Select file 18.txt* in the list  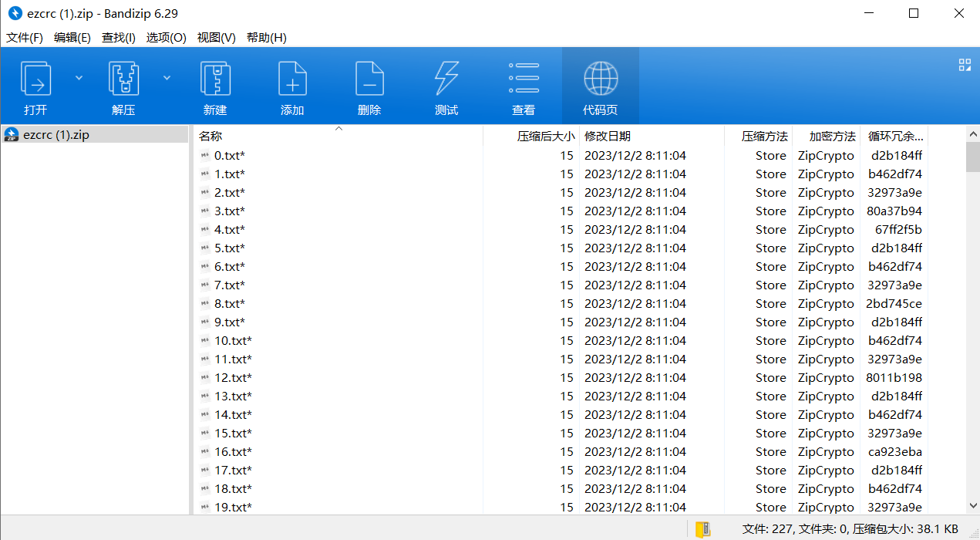[x=233, y=488]
